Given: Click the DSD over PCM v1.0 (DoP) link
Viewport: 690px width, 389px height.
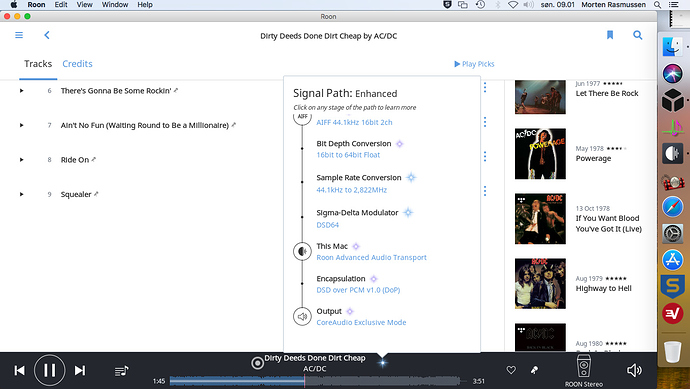Looking at the screenshot, I should (x=358, y=290).
